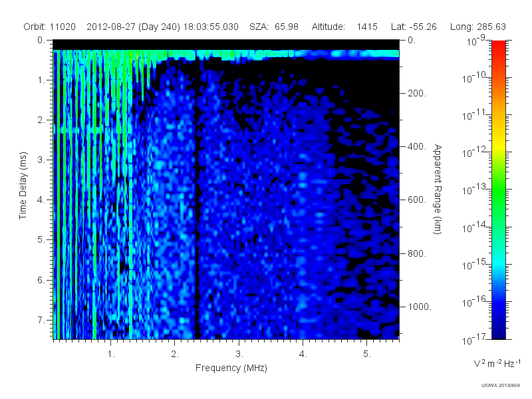Click the 7. time delay tick label

pos(41,320)
